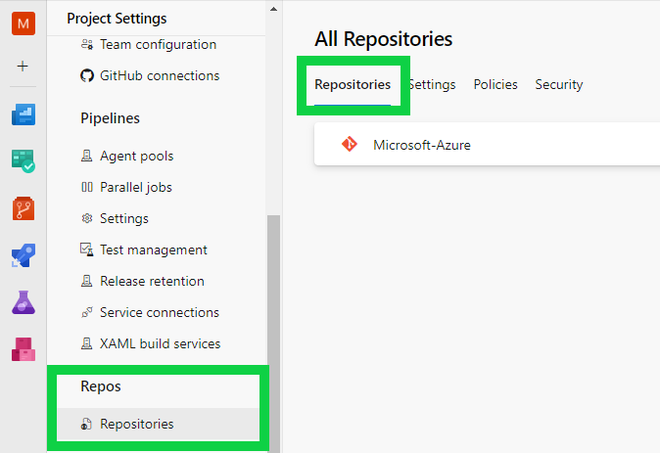This screenshot has width=660, height=453.
Task: Open GitHub connections settings
Action: coord(159,76)
